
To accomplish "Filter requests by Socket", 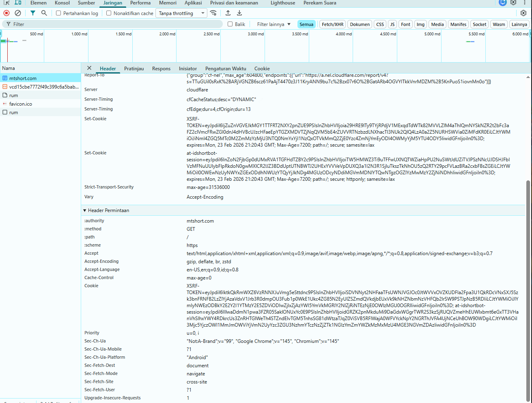I will [480, 24].
